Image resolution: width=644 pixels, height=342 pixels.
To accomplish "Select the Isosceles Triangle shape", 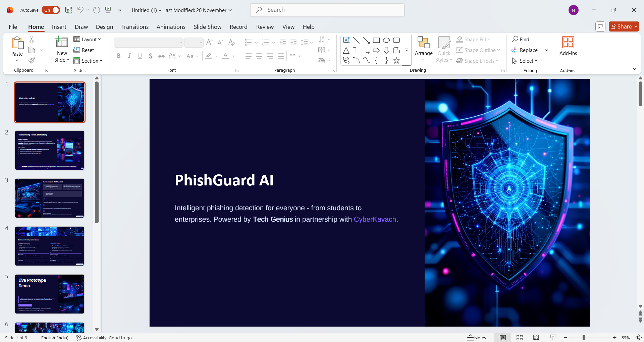I will (346, 50).
